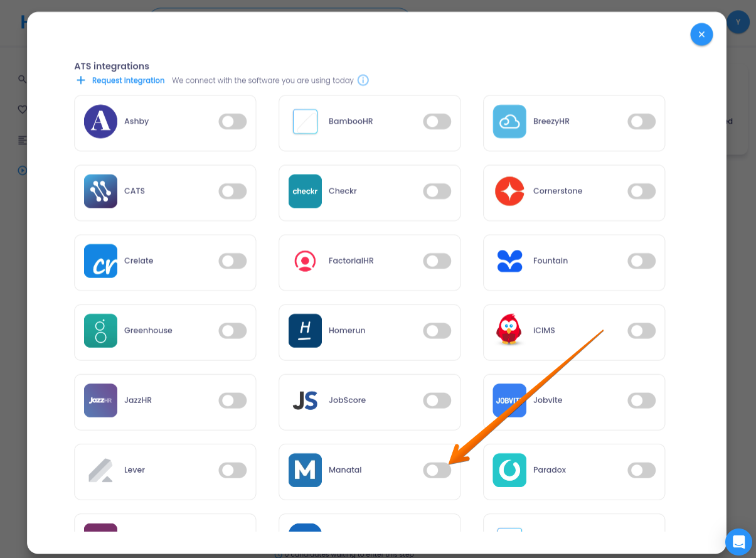Click the Checkr logo icon
This screenshot has width=756, height=558.
click(x=305, y=191)
